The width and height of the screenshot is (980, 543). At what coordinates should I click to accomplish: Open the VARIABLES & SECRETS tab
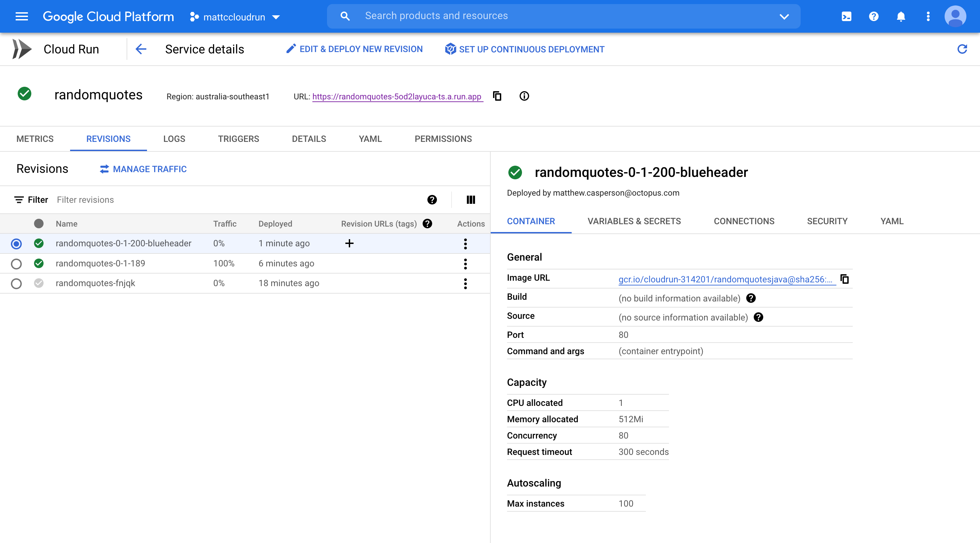coord(634,221)
